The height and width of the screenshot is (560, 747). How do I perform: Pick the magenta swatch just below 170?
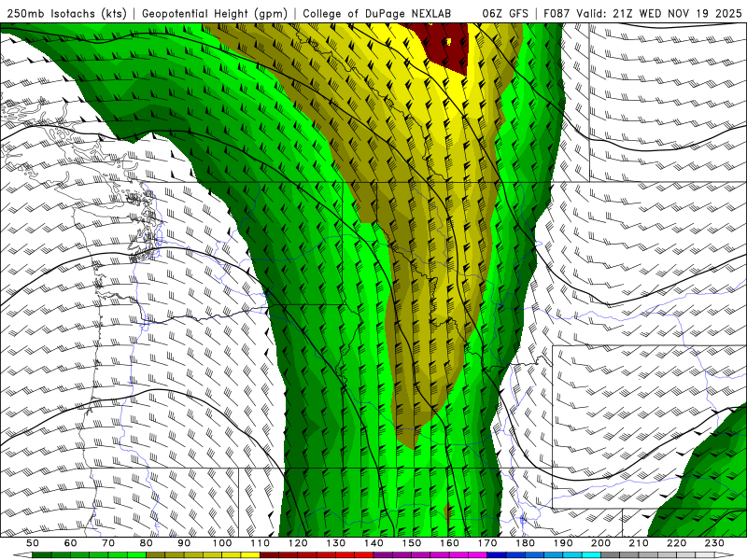pos(478,555)
